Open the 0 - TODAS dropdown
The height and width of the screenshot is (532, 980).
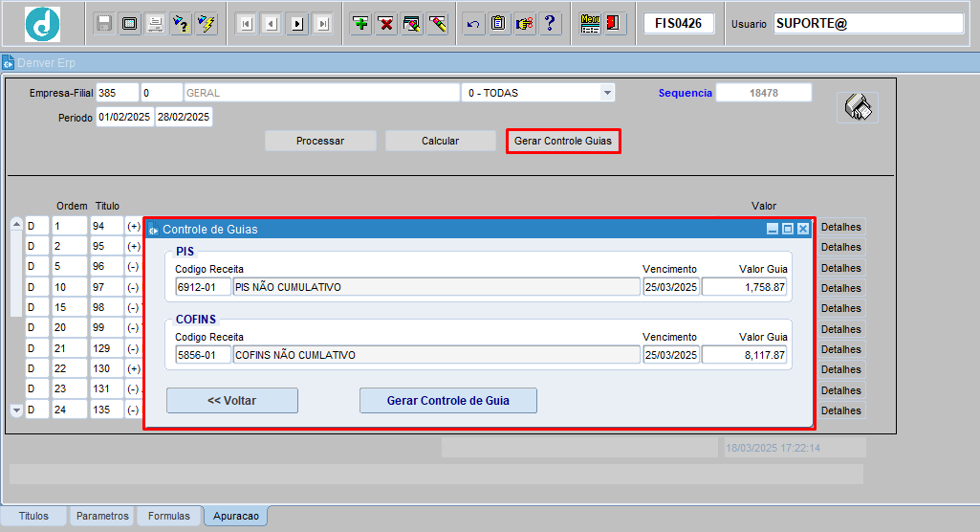point(606,93)
